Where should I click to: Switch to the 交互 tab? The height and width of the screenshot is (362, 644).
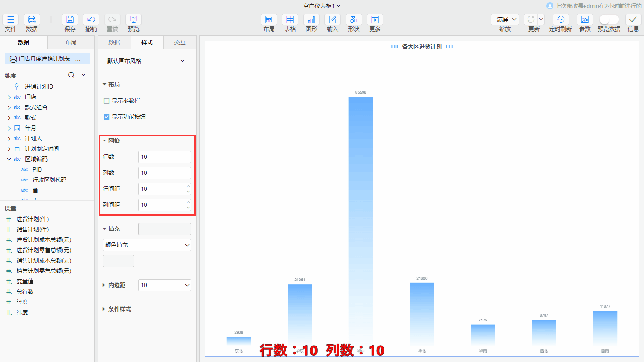coord(180,42)
